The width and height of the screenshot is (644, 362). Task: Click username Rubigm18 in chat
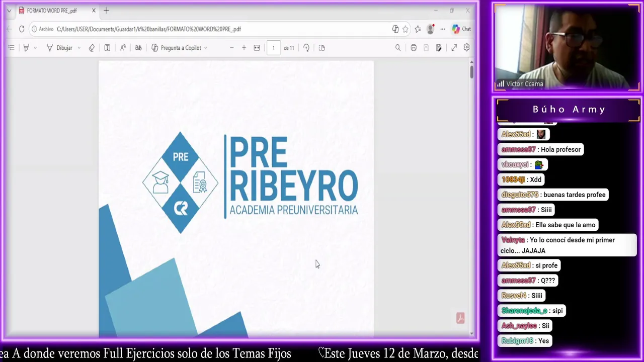click(517, 341)
